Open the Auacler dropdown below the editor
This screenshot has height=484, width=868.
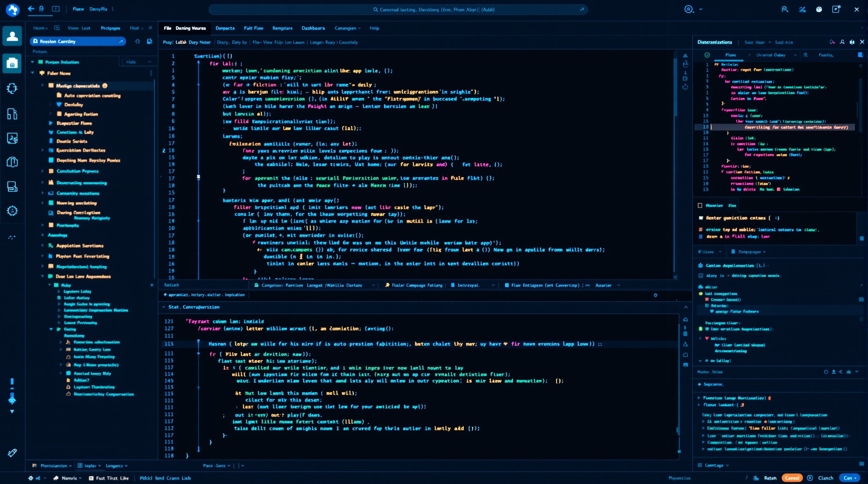click(x=607, y=285)
